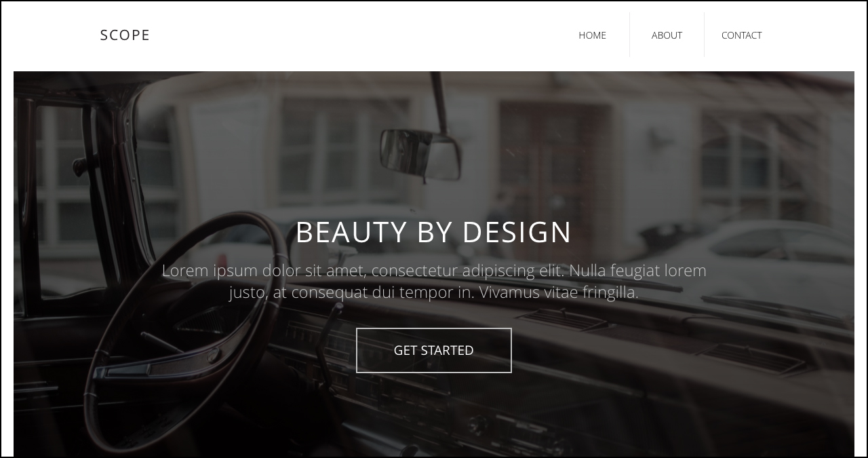Click the SCOPE site logo
Screen dimensions: 868x458
click(125, 35)
